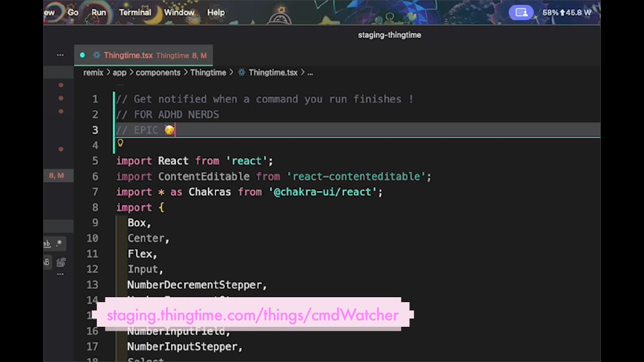Image resolution: width=644 pixels, height=362 pixels.
Task: Toggle Match Whole Word search option
Action: point(47,244)
